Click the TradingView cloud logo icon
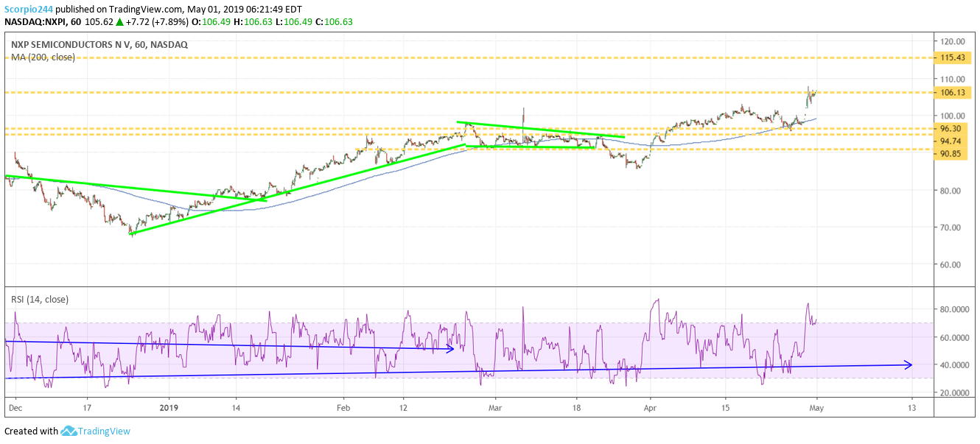 (x=70, y=431)
